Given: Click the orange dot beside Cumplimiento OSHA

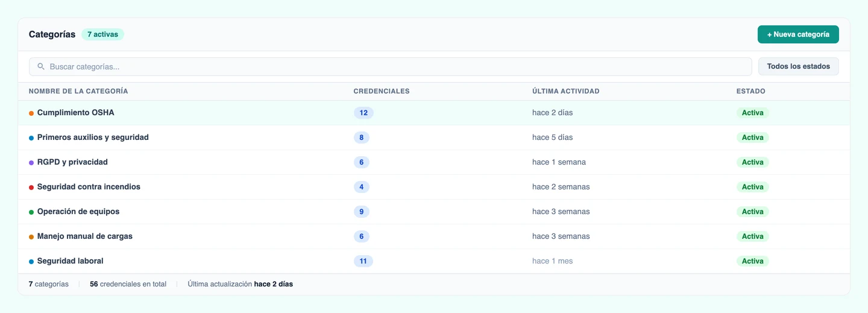Looking at the screenshot, I should pos(31,113).
